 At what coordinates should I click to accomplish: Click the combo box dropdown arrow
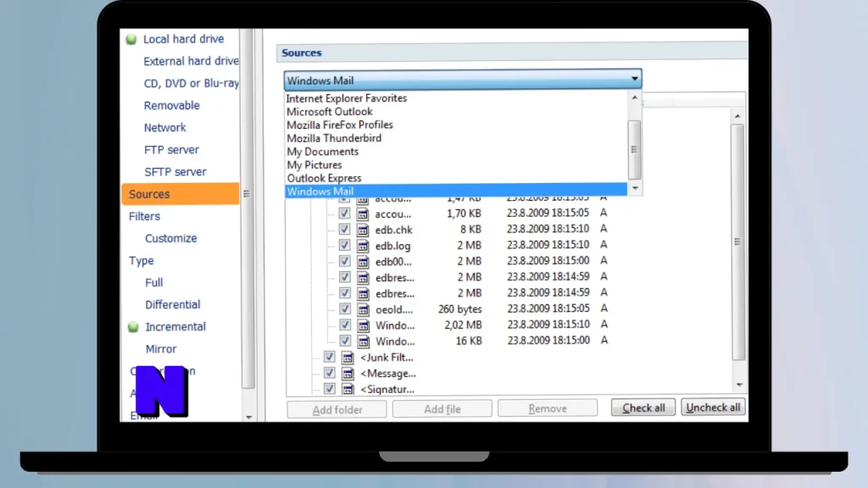[x=634, y=80]
